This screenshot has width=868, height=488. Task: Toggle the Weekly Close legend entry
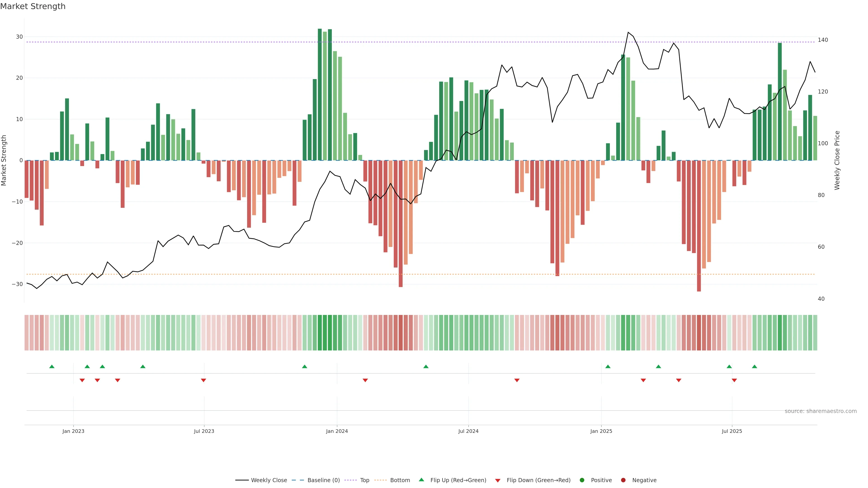pos(269,480)
